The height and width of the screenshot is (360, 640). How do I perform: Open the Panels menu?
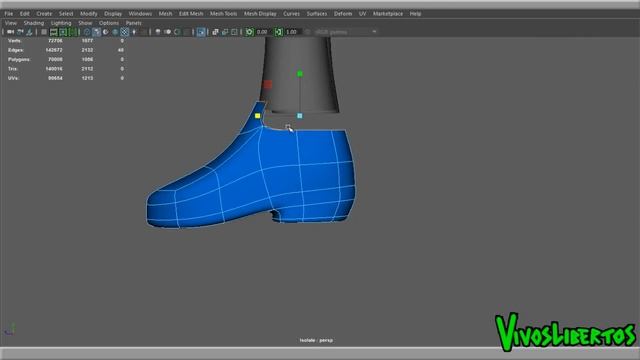(133, 23)
